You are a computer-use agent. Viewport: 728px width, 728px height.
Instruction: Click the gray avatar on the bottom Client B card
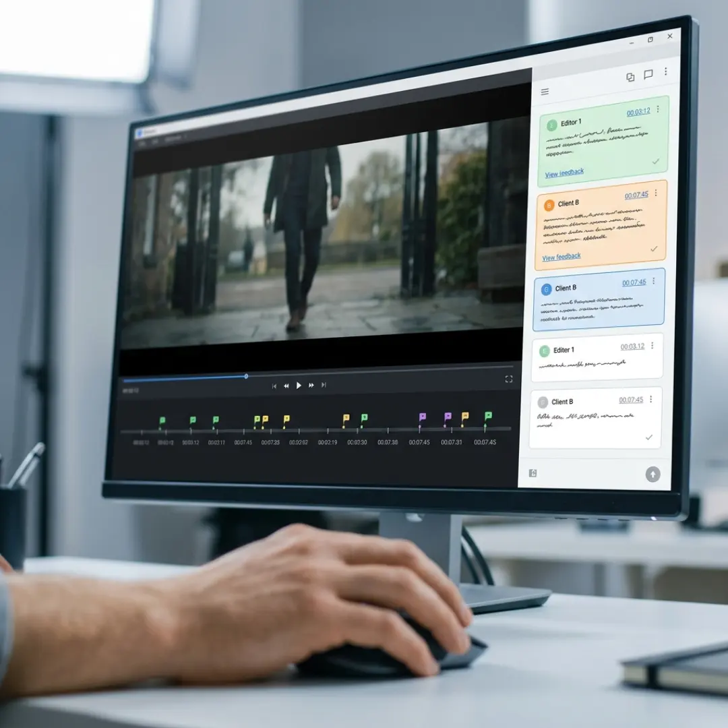[x=543, y=402]
